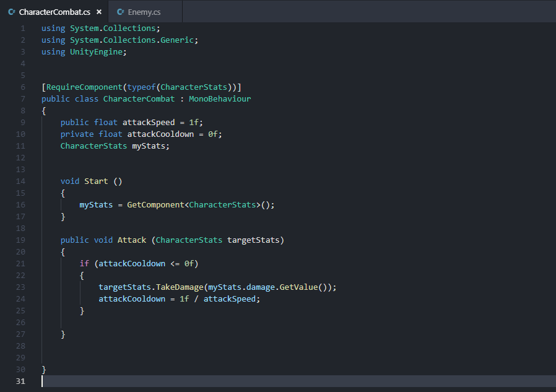Click on 'targetStats' parameter in line 19
Image resolution: width=556 pixels, height=392 pixels.
pyautogui.click(x=253, y=240)
